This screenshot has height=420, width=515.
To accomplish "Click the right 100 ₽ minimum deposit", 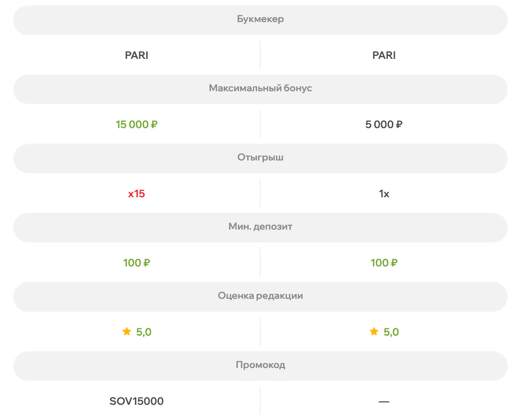I will 384,262.
